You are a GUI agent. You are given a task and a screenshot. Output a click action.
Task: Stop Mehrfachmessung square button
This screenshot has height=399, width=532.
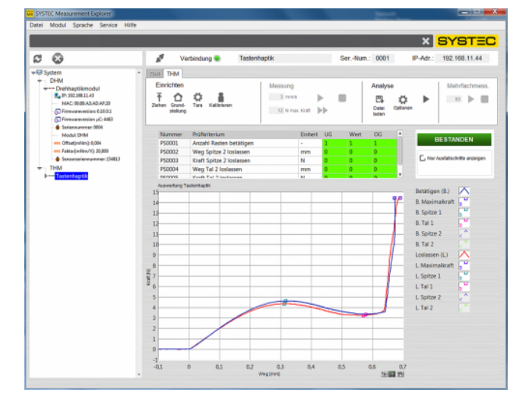485,99
